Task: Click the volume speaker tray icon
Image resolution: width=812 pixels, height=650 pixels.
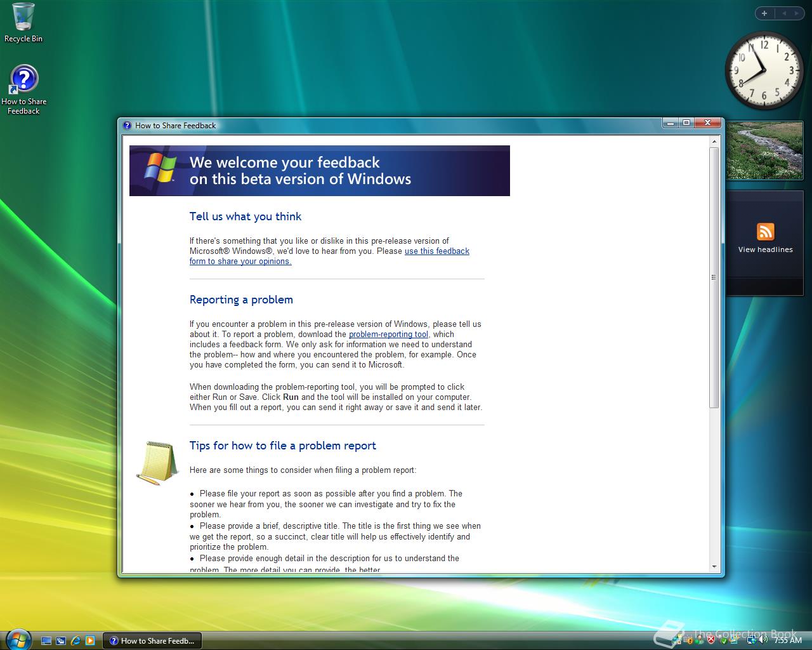Action: click(x=763, y=639)
